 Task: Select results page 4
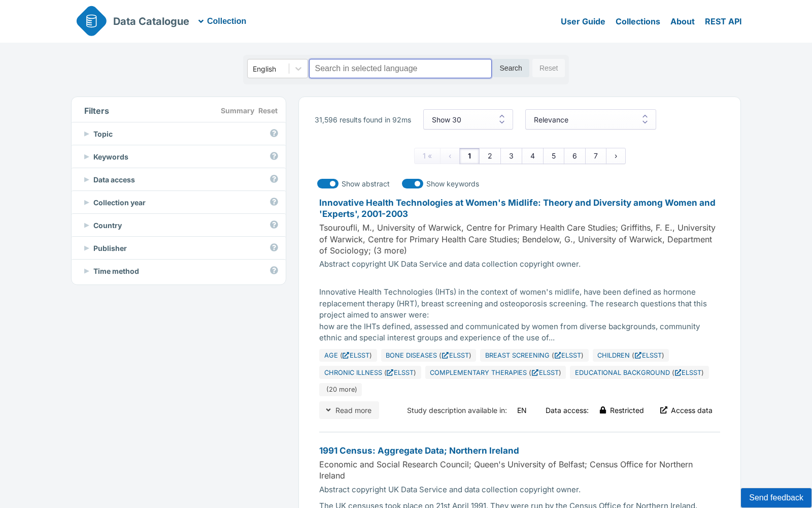point(532,156)
